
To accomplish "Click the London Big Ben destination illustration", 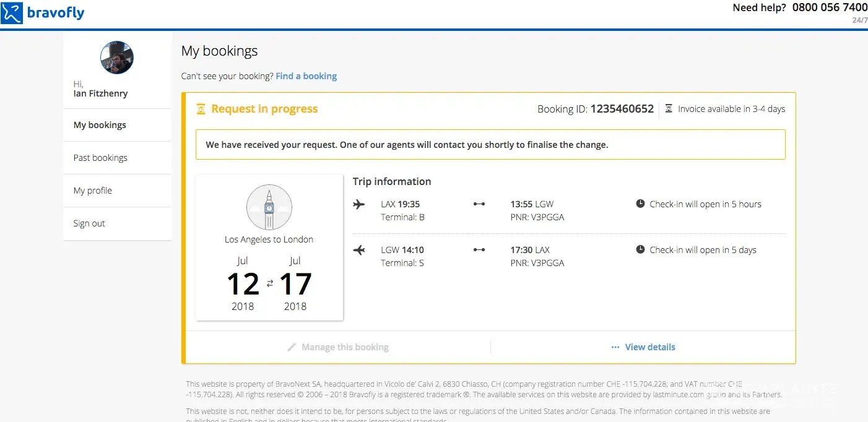I will click(x=269, y=208).
